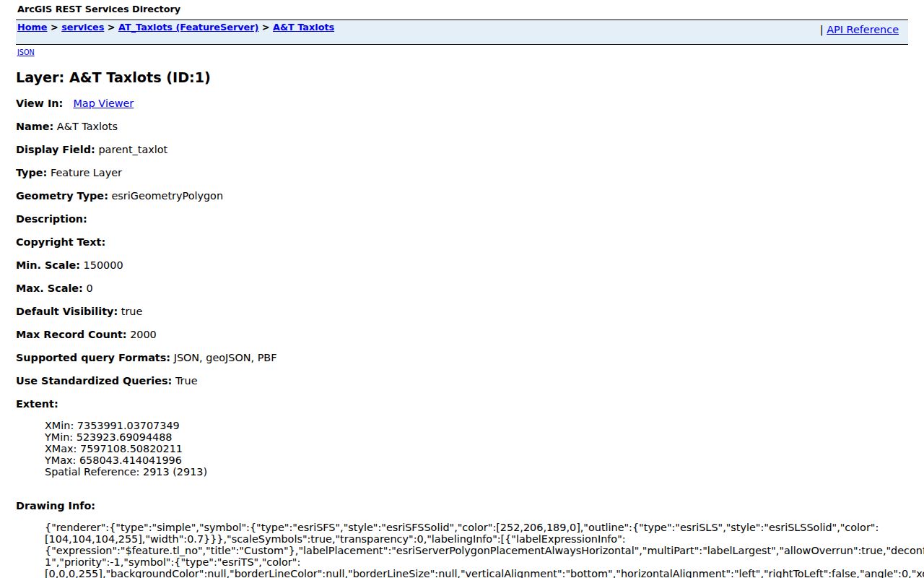
Task: Click the 'Display Field: parent_taxlot' text
Action: click(92, 150)
